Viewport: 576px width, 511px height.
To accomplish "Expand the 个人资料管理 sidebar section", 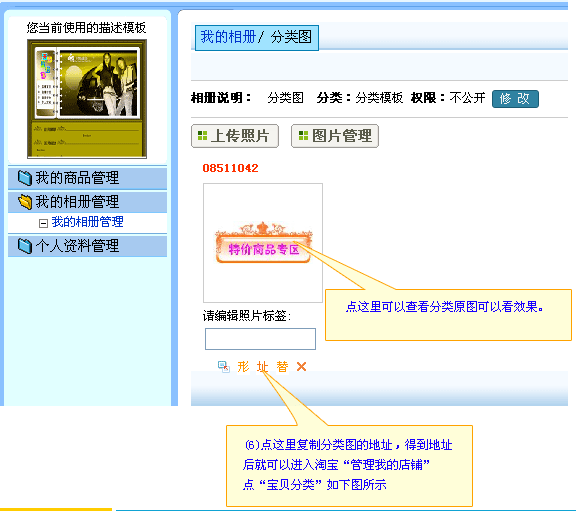I will [87, 246].
